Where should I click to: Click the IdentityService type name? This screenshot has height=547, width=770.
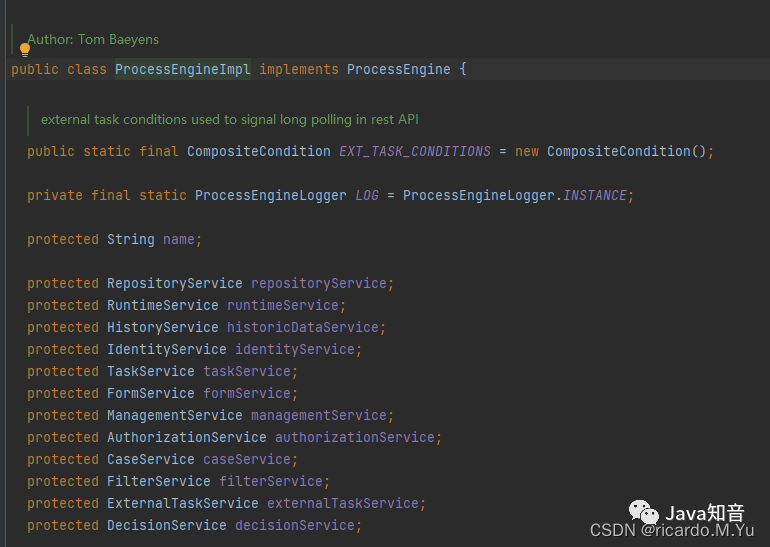coord(166,349)
